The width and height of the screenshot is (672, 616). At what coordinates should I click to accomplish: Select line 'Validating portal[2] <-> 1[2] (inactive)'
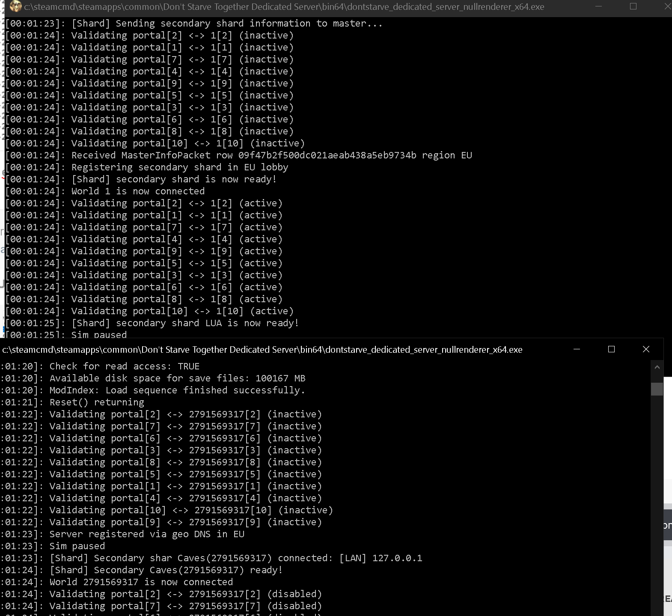[x=149, y=36]
